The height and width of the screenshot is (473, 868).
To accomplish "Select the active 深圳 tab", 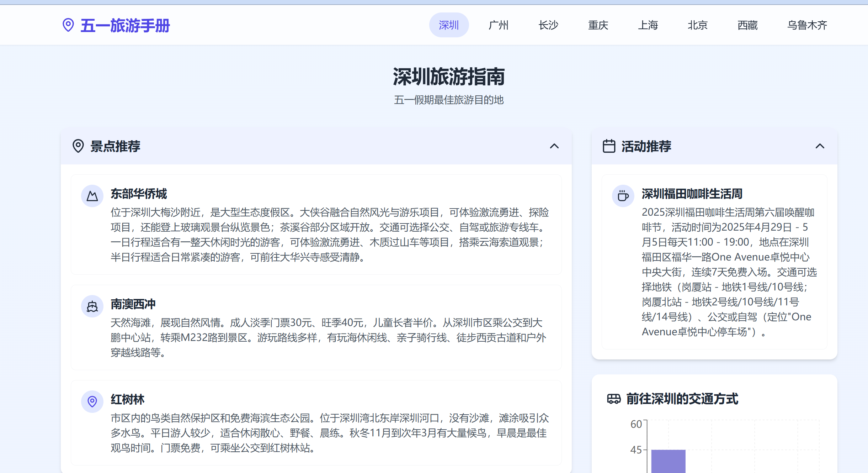I will 449,25.
